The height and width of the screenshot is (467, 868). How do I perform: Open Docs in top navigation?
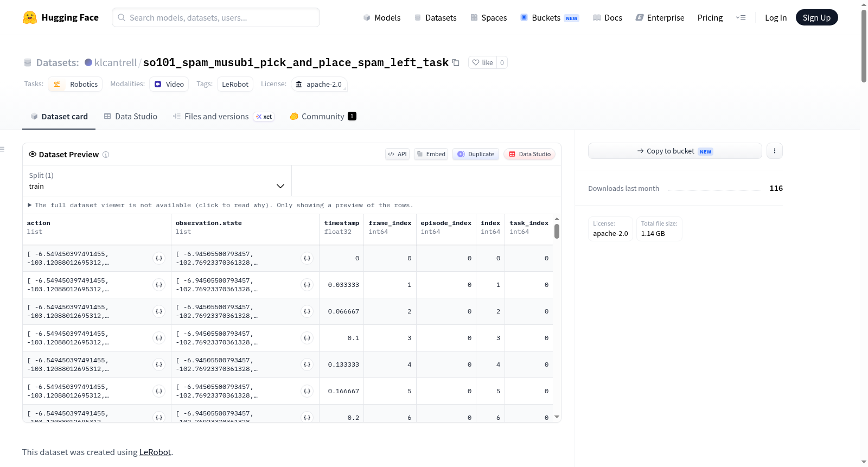pos(607,18)
